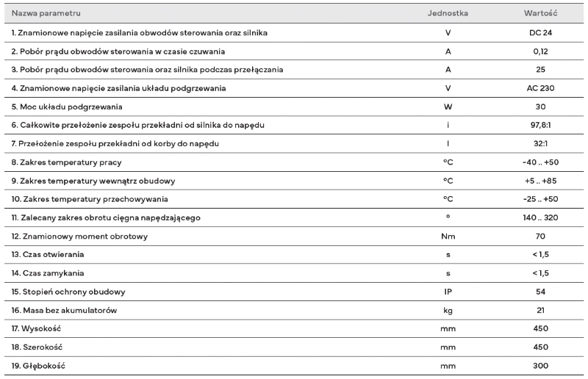This screenshot has height=379, width=588.
Task: Click the "Wartość" column header
Action: click(x=540, y=14)
